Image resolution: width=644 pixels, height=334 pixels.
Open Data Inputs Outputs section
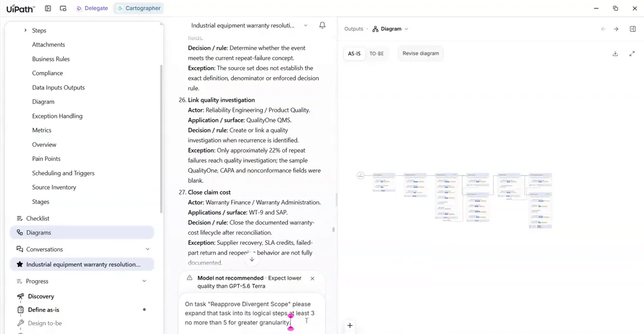[58, 87]
